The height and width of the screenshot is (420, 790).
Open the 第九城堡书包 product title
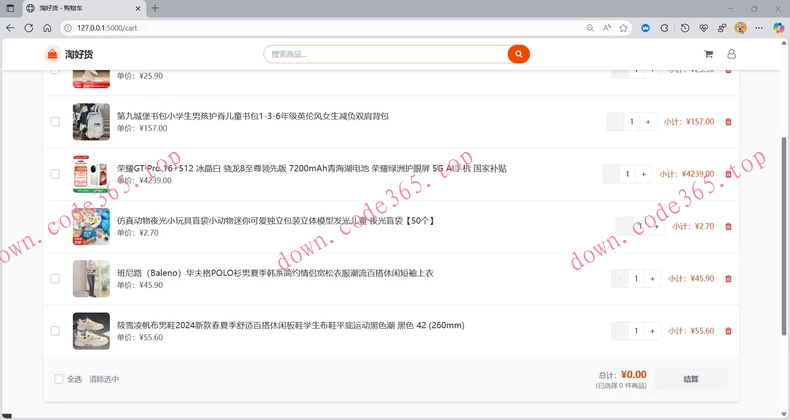[x=253, y=116]
